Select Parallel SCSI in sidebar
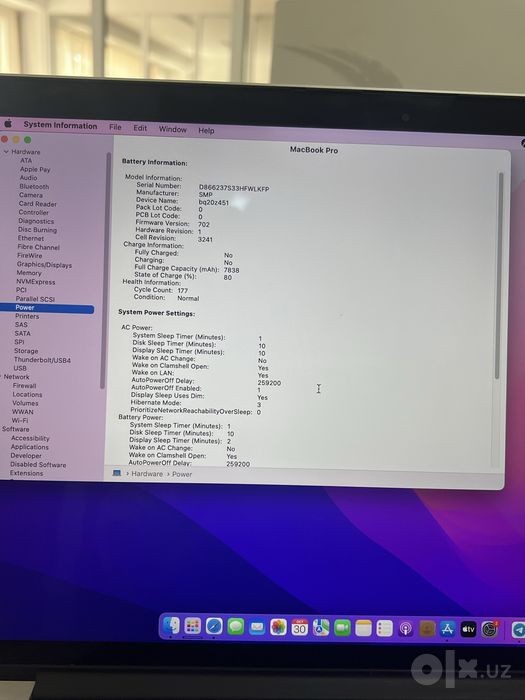Screen dimensions: 525x700 click(35, 299)
